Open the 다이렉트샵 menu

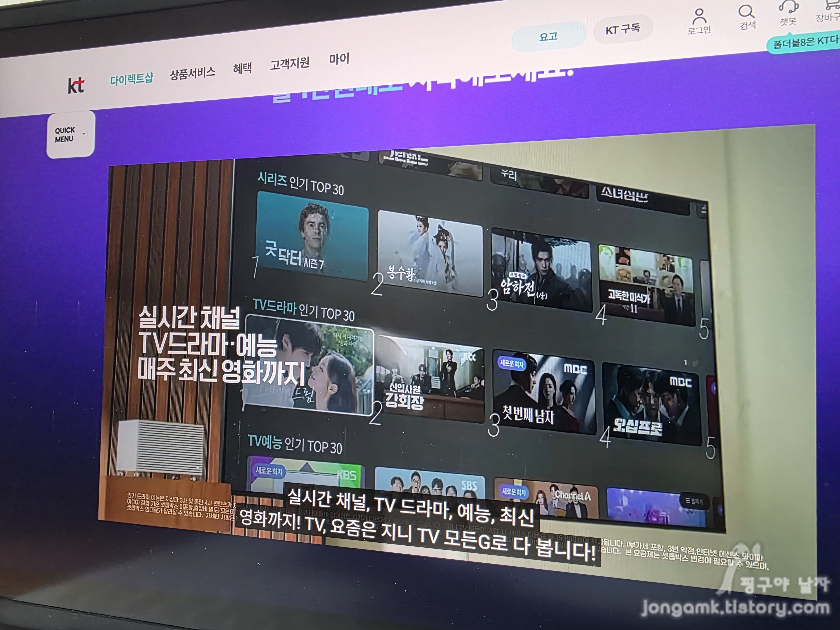tap(131, 79)
